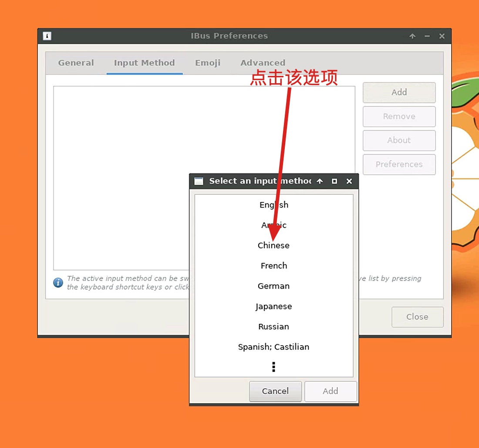The width and height of the screenshot is (479, 448).
Task: Close the IBus Preferences dialog
Action: click(417, 317)
